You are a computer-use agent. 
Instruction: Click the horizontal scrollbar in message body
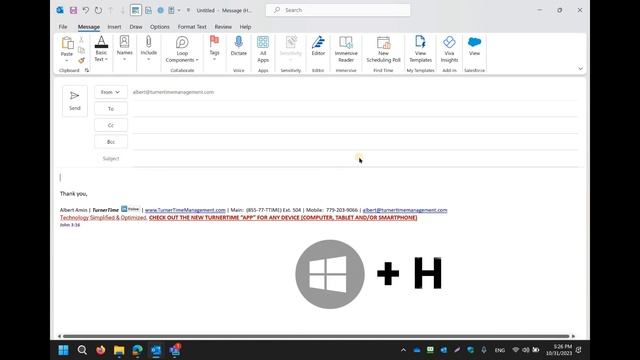[x=316, y=336]
